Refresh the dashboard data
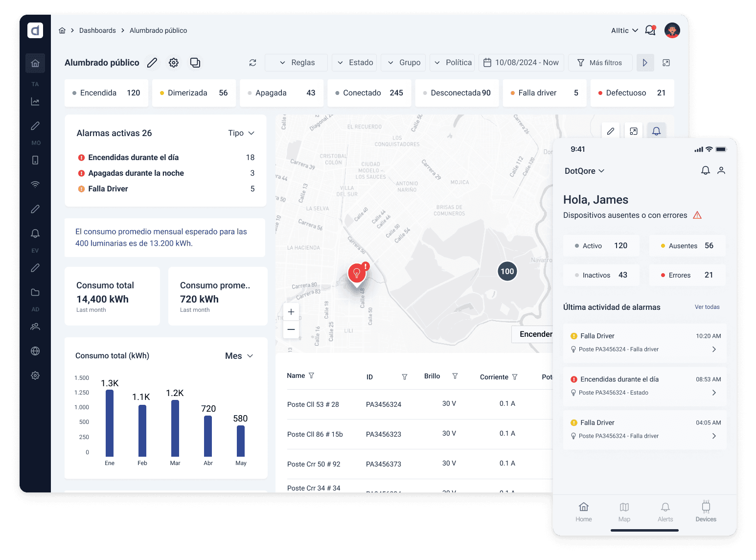This screenshot has height=560, width=756. click(252, 63)
